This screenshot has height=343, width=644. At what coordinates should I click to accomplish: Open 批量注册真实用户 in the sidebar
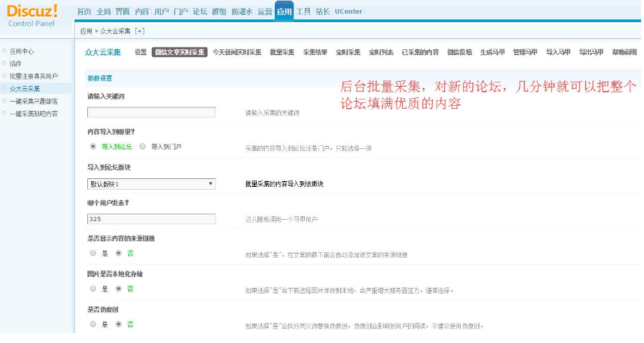click(x=34, y=76)
